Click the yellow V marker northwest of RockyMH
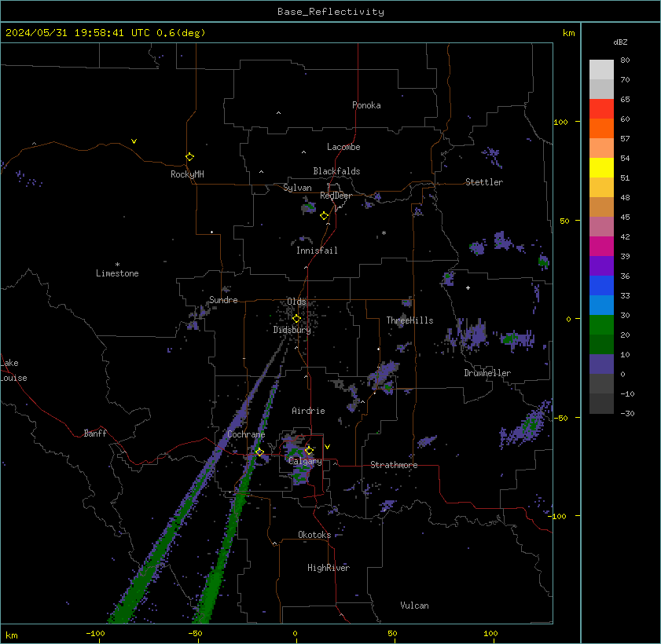This screenshot has height=644, width=661. (x=134, y=141)
